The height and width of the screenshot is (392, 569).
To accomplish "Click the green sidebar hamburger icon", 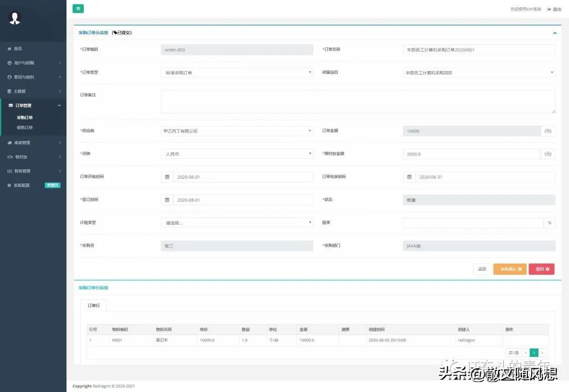I will coord(78,8).
